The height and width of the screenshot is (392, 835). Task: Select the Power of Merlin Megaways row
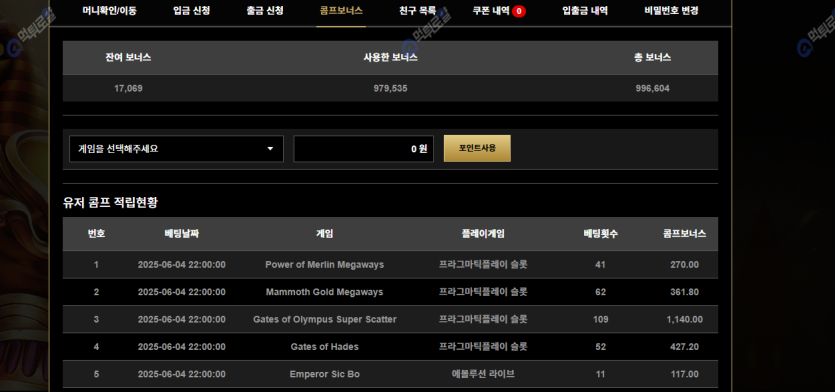[x=390, y=265]
